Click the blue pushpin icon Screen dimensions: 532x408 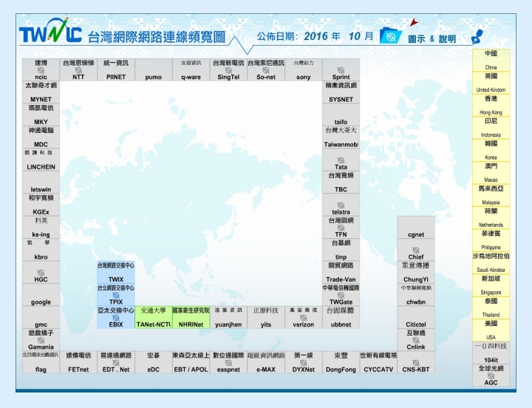[477, 37]
